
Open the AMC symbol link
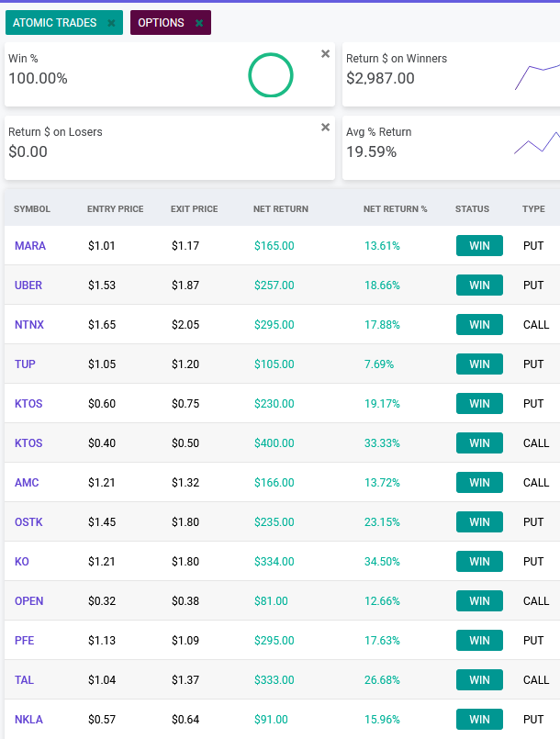pos(27,483)
